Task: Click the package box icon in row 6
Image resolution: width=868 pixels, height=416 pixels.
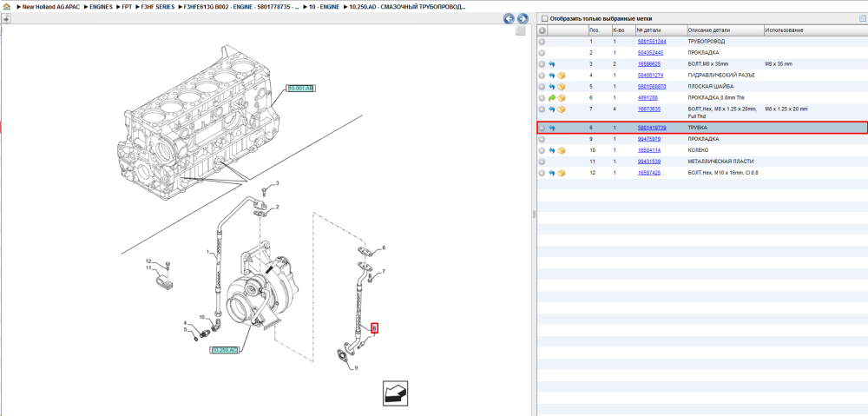Action: (562, 98)
